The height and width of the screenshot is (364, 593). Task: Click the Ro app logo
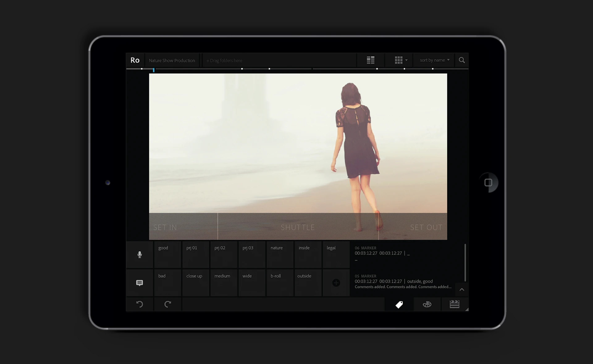coord(135,60)
